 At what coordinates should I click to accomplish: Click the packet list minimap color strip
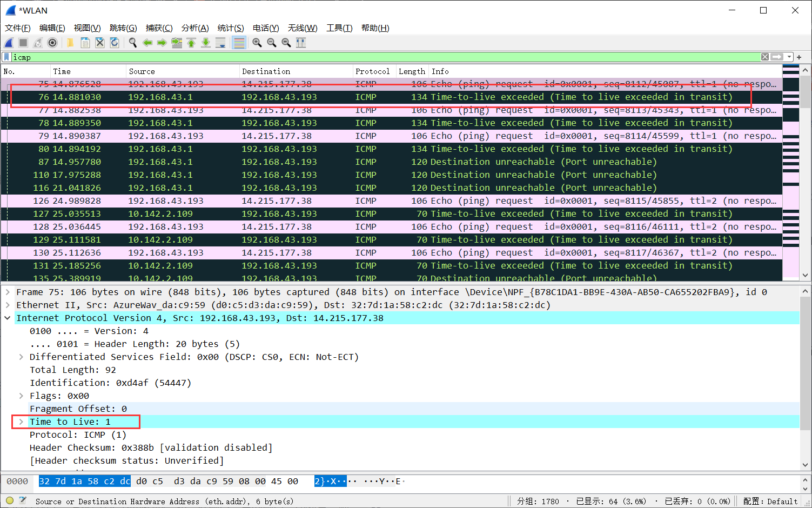click(x=790, y=173)
